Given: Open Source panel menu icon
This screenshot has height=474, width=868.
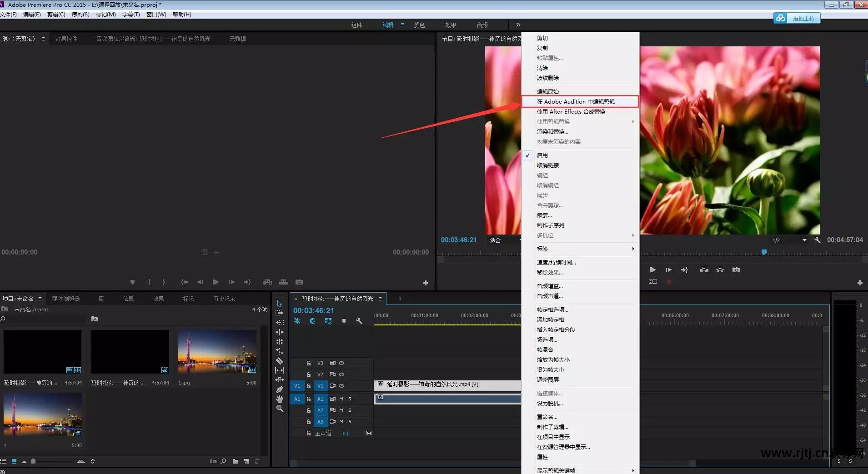Looking at the screenshot, I should 43,39.
